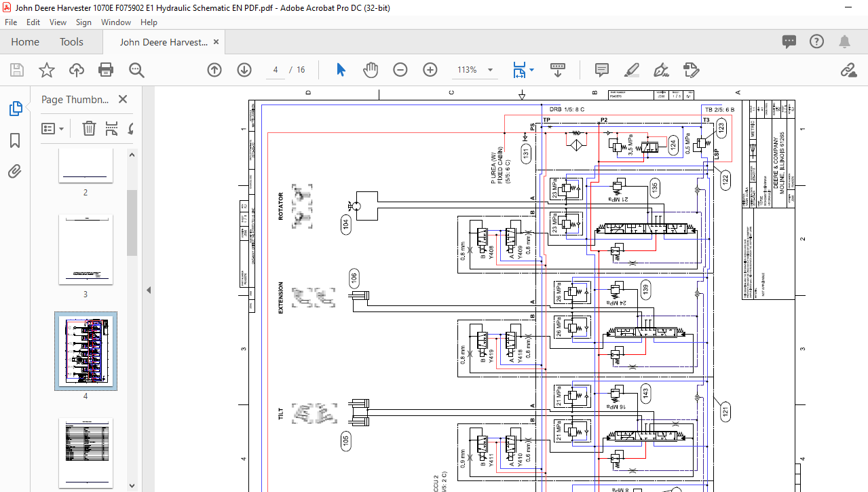The width and height of the screenshot is (868, 492).
Task: Open the Stamp tool
Action: coord(691,70)
